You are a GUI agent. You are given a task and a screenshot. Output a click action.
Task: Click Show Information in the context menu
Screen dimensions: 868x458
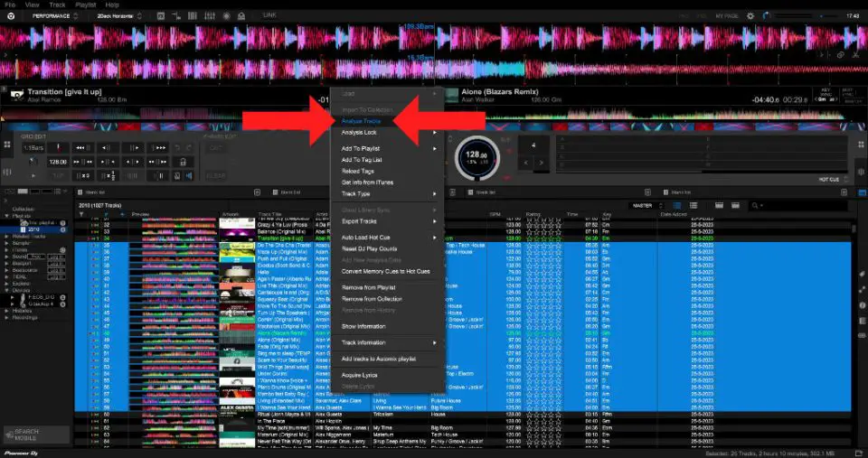pyautogui.click(x=363, y=326)
